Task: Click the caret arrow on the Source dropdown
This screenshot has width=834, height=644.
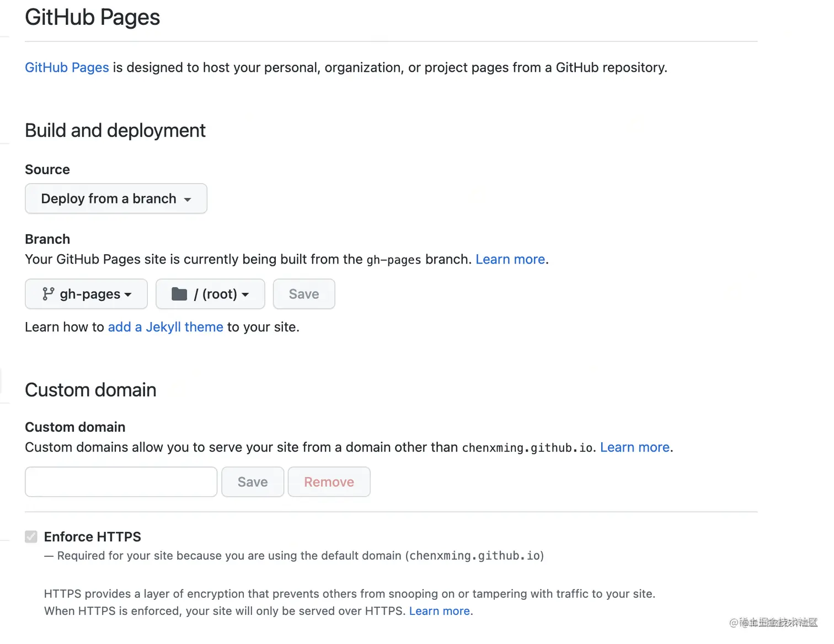Action: 188,199
